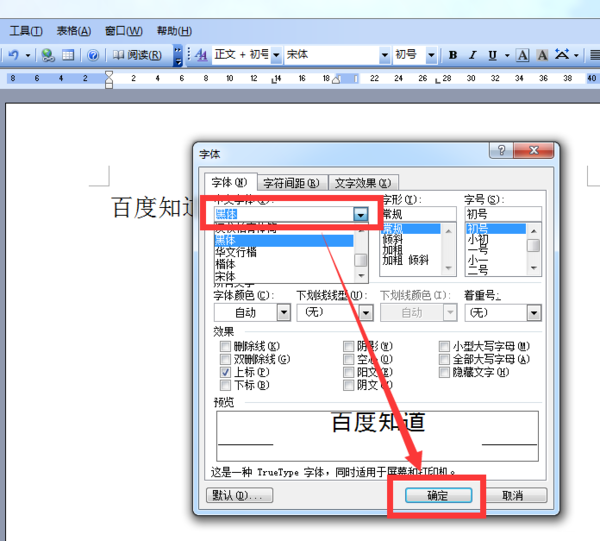This screenshot has height=541, width=600.
Task: Open the Help question mark icon
Action: 93,55
